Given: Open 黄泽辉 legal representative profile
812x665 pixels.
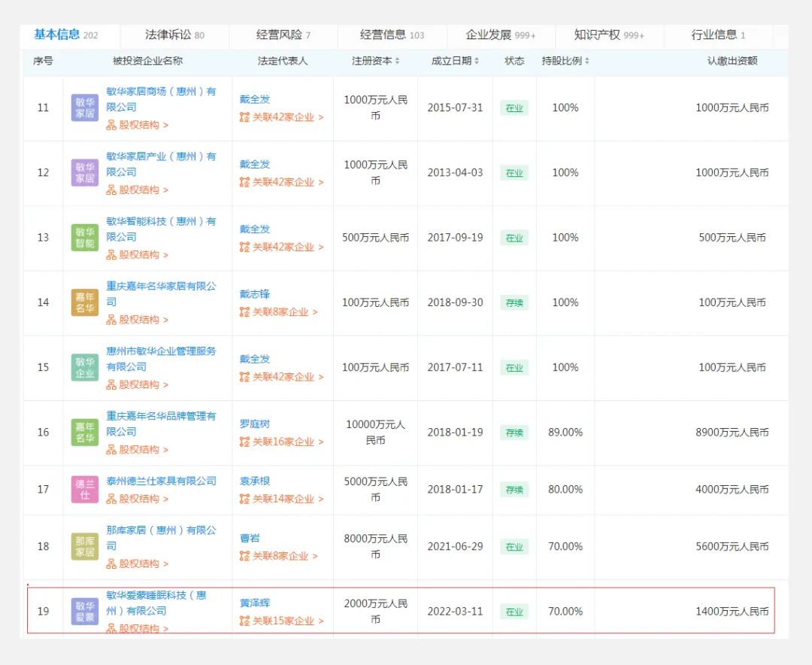Looking at the screenshot, I should (x=255, y=603).
